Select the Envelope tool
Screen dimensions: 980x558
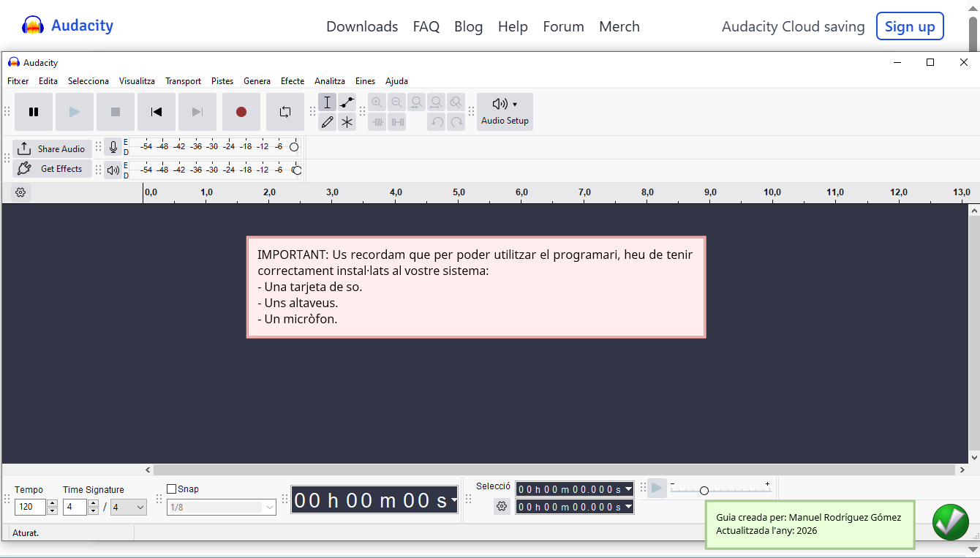pyautogui.click(x=347, y=102)
